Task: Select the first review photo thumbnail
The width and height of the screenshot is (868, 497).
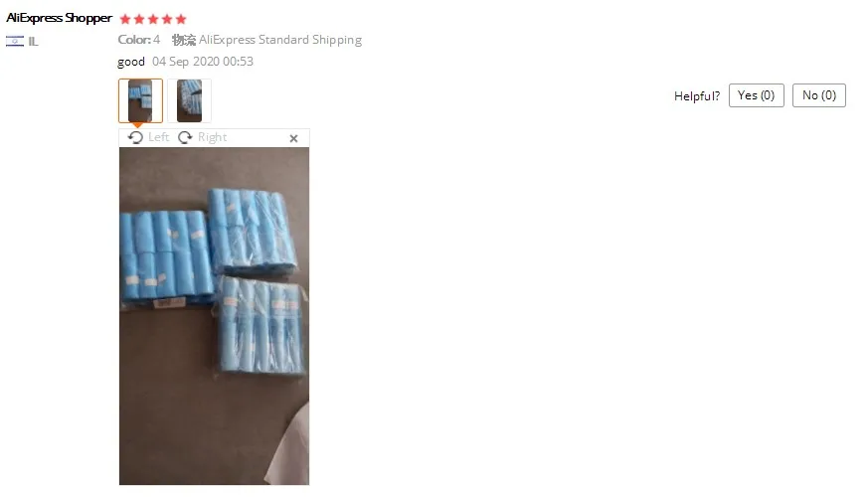Action: point(140,100)
